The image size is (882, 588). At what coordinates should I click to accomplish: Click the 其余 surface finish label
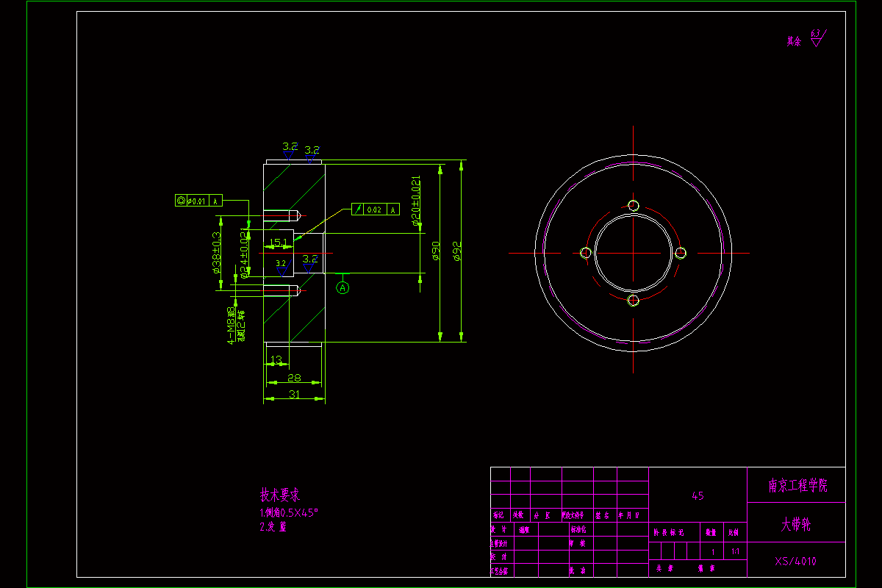793,41
